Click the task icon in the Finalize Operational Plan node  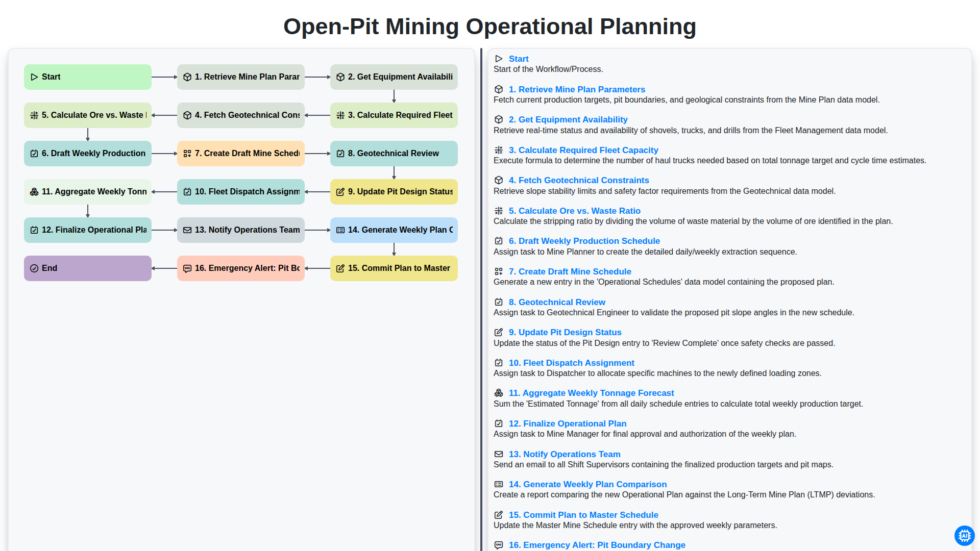point(34,230)
